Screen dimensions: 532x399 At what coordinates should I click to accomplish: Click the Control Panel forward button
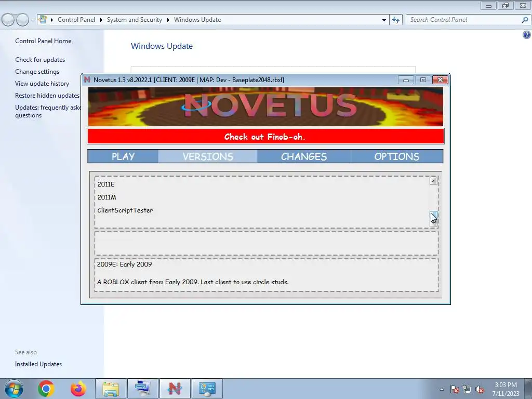click(x=22, y=20)
